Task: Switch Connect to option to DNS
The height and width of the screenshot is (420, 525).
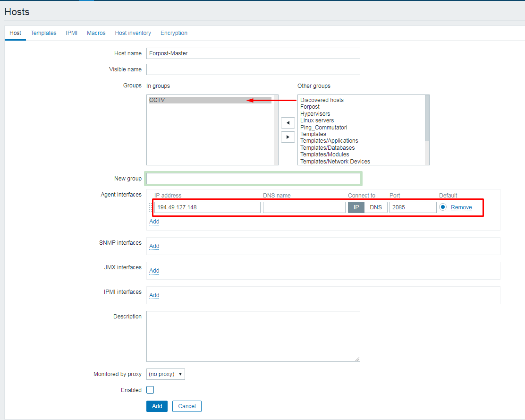Action: pos(376,207)
